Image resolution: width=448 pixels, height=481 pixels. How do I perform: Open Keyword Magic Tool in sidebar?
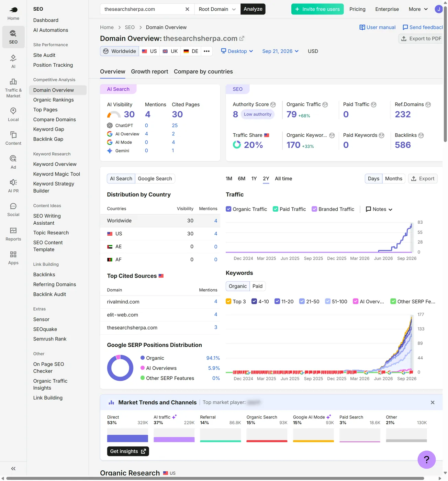[57, 174]
